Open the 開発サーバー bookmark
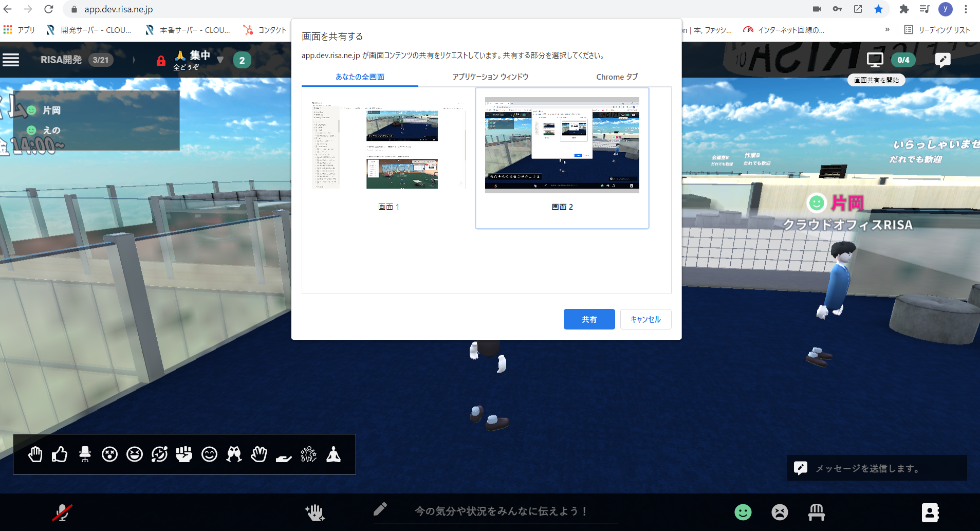The image size is (980, 531). [88, 30]
